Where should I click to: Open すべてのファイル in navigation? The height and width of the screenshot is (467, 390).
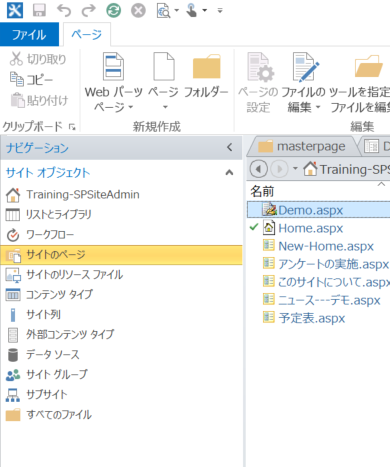[121, 415]
